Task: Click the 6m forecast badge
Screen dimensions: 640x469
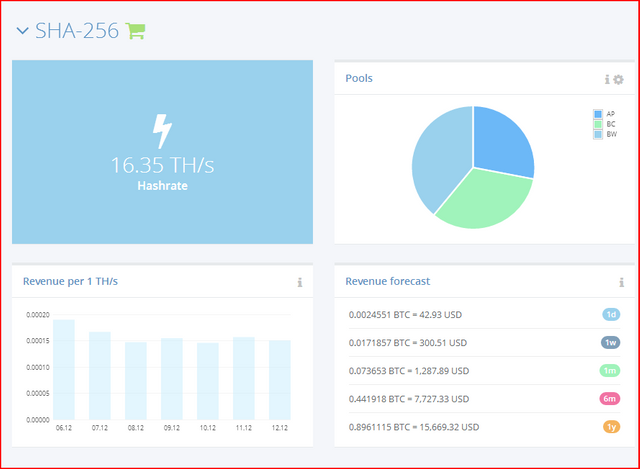Action: tap(610, 399)
